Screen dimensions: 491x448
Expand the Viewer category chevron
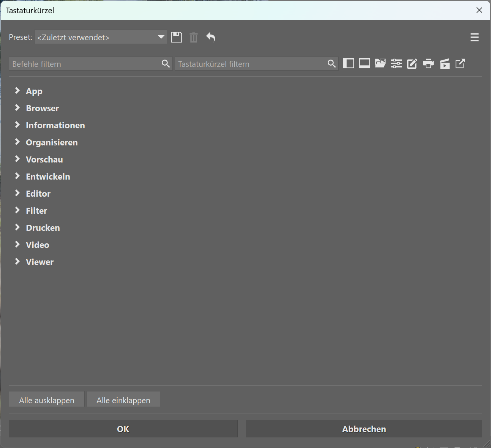tap(17, 262)
